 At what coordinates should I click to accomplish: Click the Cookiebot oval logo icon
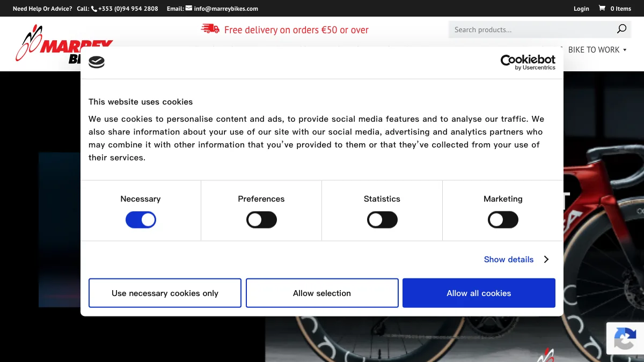tap(97, 62)
